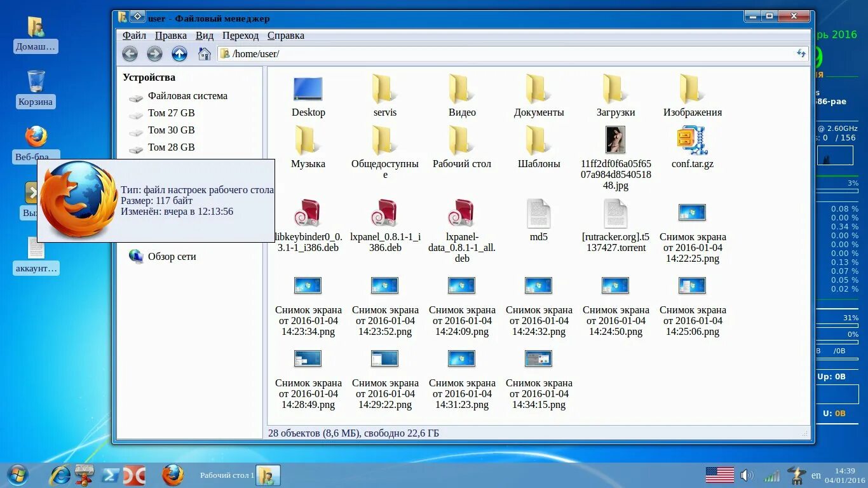The image size is (868, 488).
Task: Launch the terminal icon in taskbar
Action: pos(109,475)
